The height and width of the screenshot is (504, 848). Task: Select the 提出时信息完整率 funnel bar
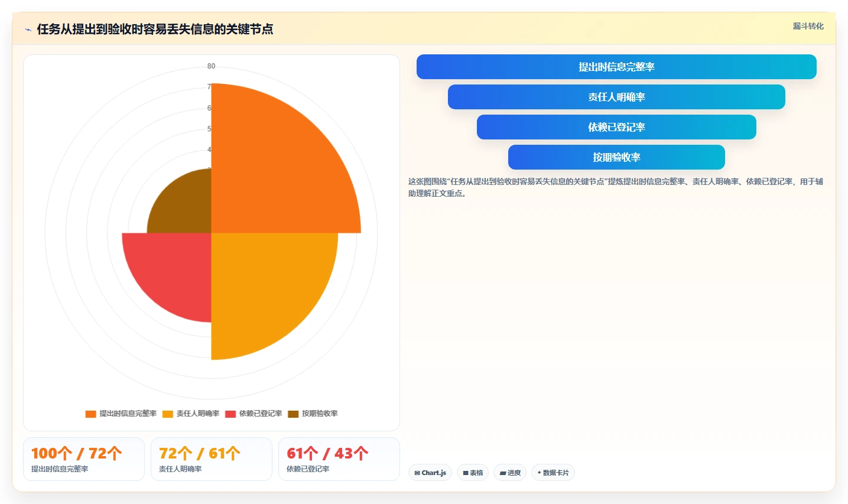coord(616,67)
